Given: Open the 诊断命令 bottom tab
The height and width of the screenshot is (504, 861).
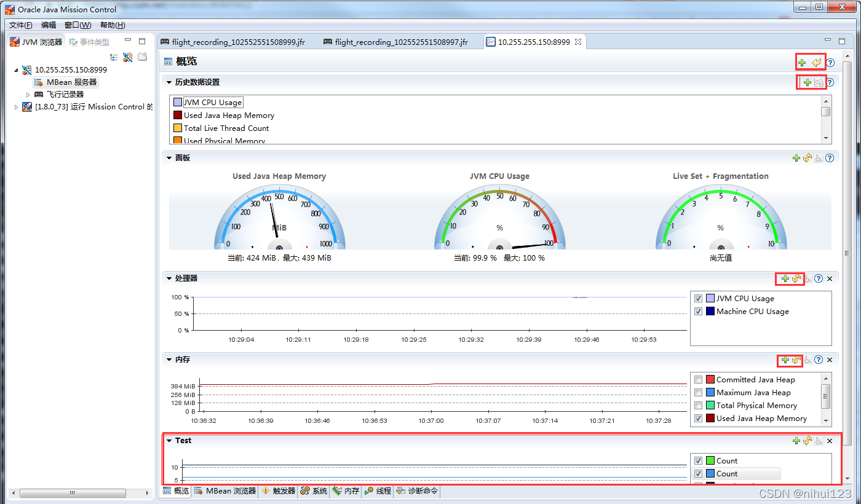Looking at the screenshot, I should click(418, 491).
